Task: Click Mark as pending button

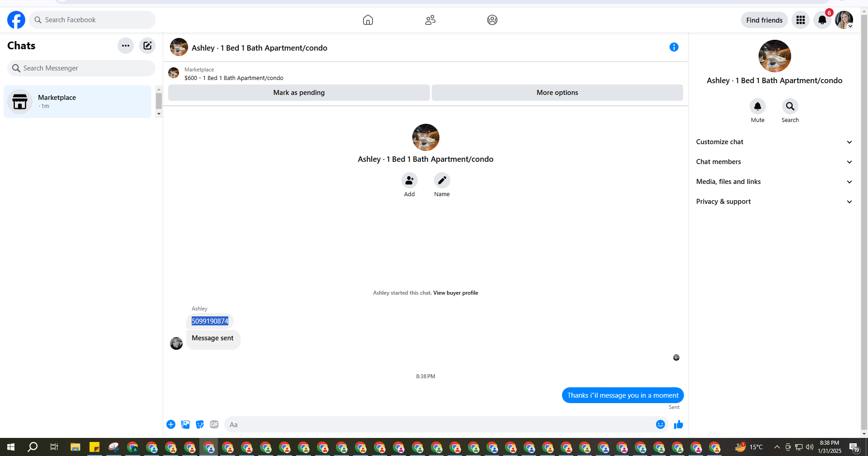Action: [299, 93]
